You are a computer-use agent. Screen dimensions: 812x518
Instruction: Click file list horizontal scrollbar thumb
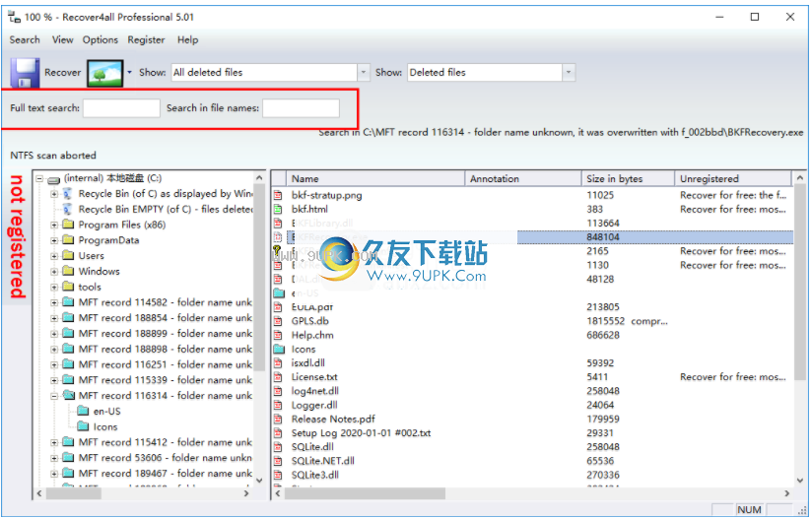tap(365, 493)
